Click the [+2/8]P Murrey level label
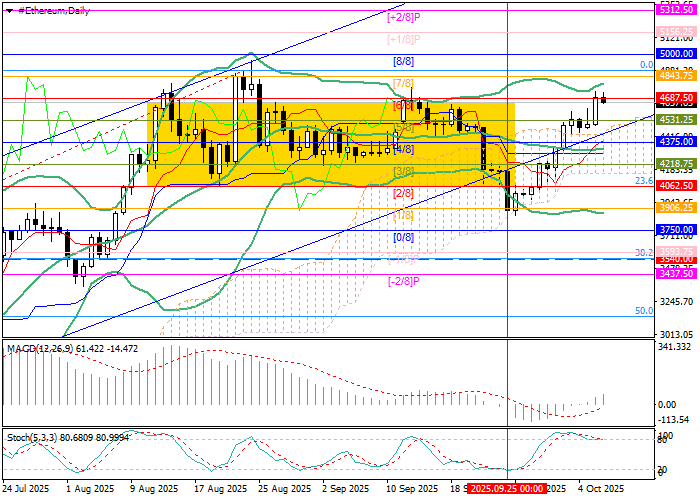Viewport: 700px width, 500px height. coord(402,17)
